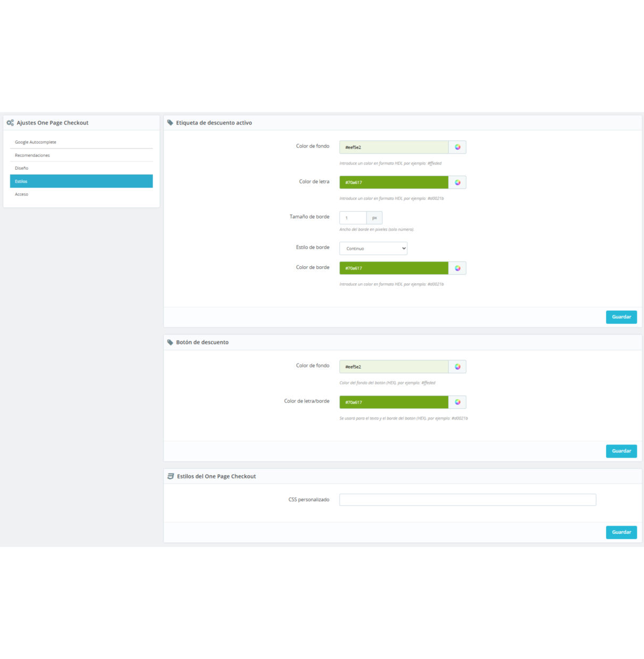Click the icon beside Estilos del One Page Checkout

pos(170,476)
